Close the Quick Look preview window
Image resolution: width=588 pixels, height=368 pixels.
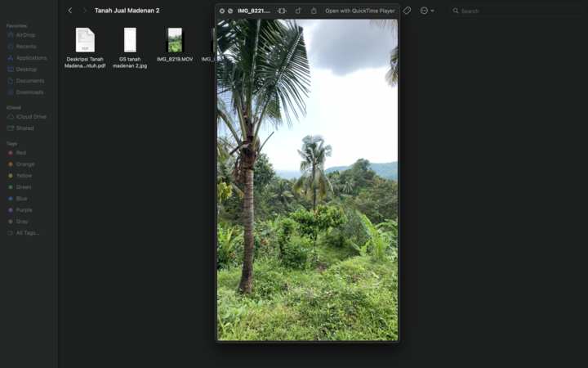(222, 11)
